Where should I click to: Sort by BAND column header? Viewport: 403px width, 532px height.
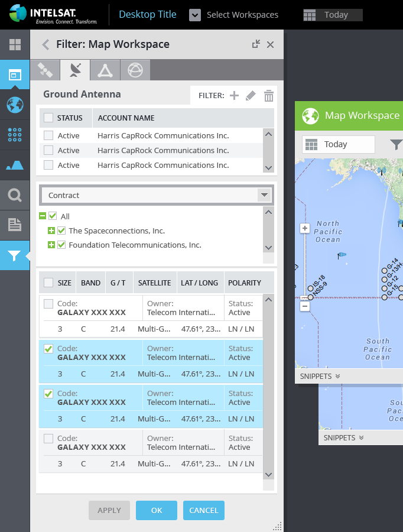pos(90,283)
